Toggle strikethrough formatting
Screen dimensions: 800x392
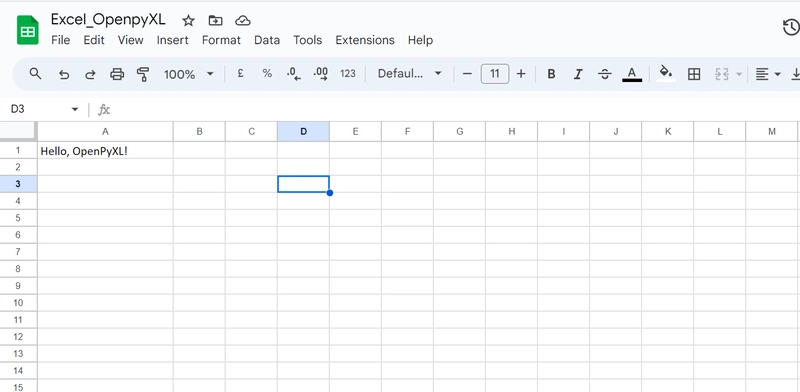coord(605,75)
